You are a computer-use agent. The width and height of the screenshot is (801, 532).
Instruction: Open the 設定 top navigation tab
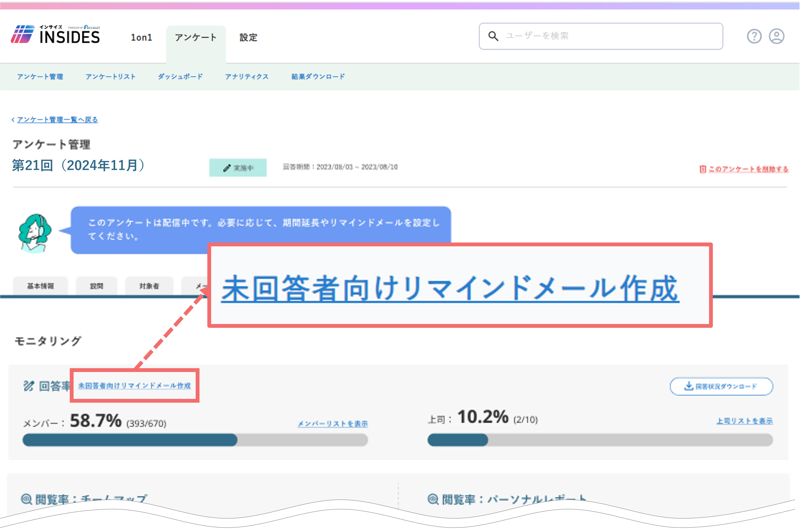tap(248, 37)
